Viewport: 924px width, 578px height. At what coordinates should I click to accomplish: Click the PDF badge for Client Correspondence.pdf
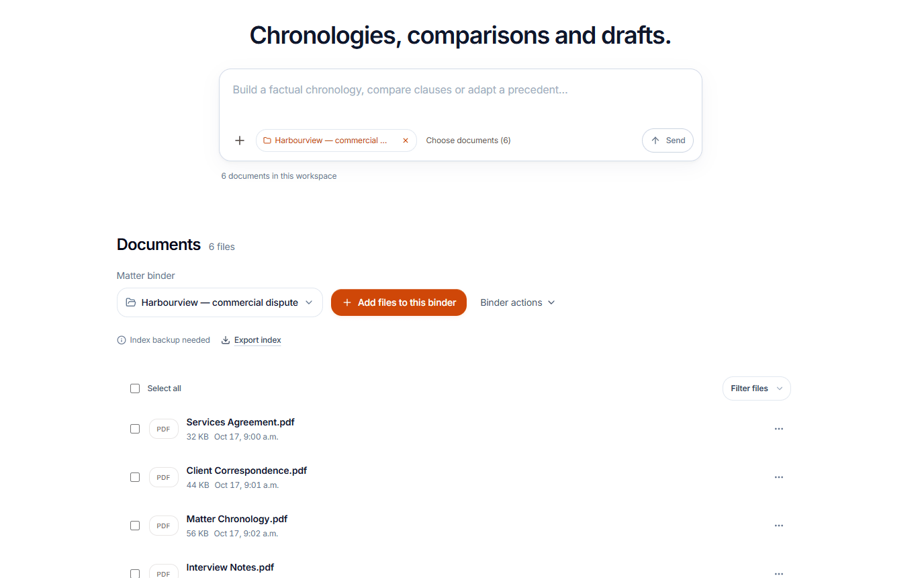coord(164,477)
